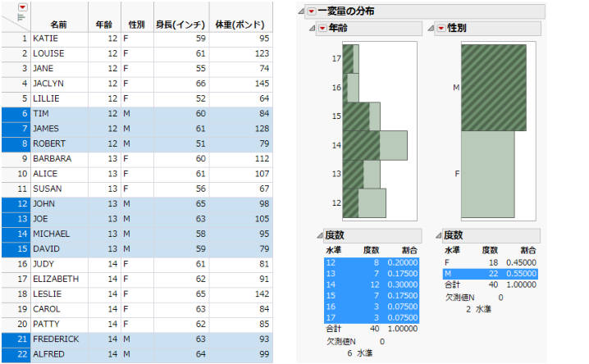Click the rows panel icon in table corner

[21, 17]
